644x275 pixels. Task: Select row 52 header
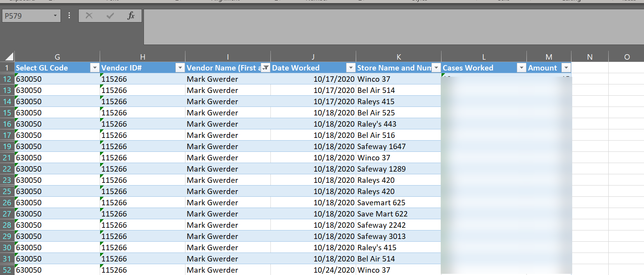(x=7, y=270)
